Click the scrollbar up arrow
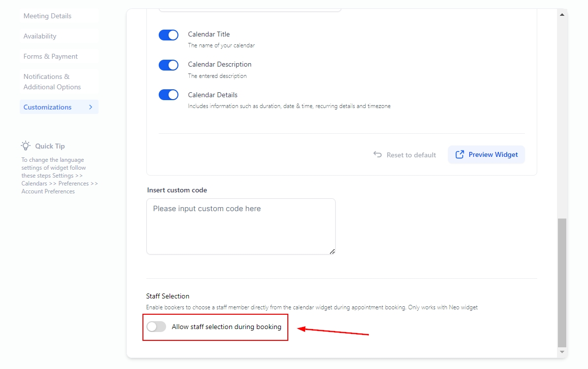 [562, 15]
